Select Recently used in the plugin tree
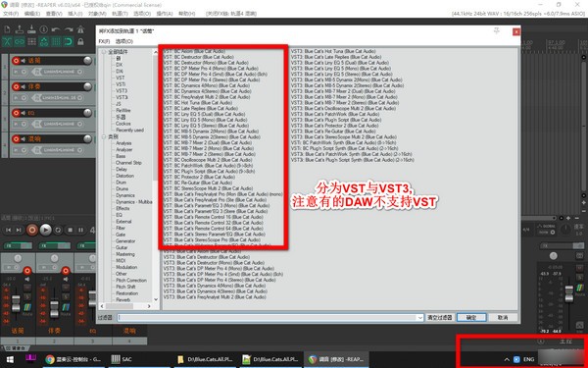588x368 pixels. [129, 130]
